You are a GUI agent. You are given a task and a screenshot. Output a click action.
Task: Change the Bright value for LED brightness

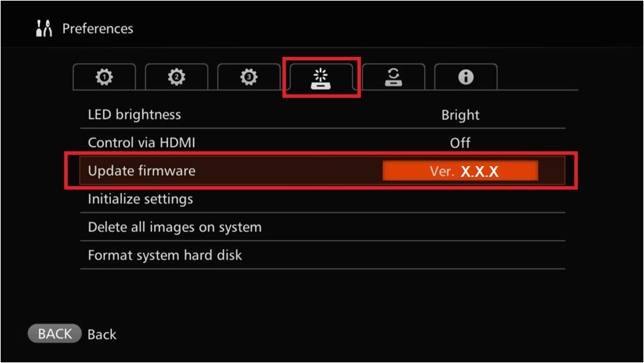pyautogui.click(x=460, y=115)
